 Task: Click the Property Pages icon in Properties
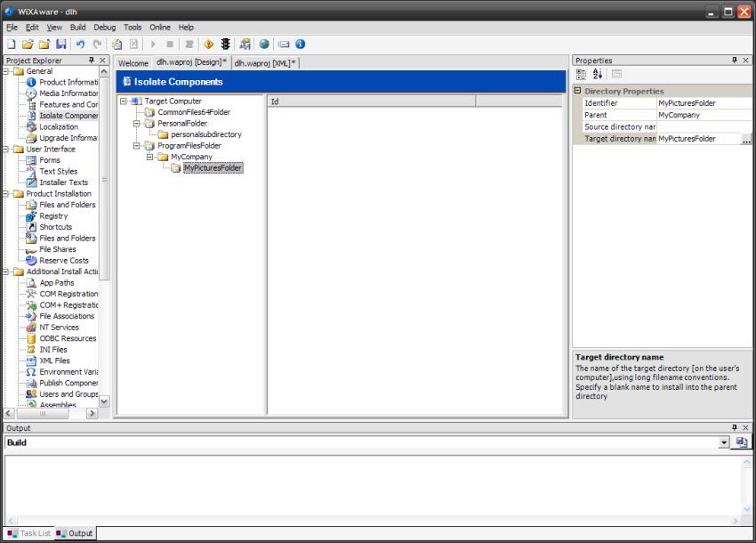coord(616,75)
